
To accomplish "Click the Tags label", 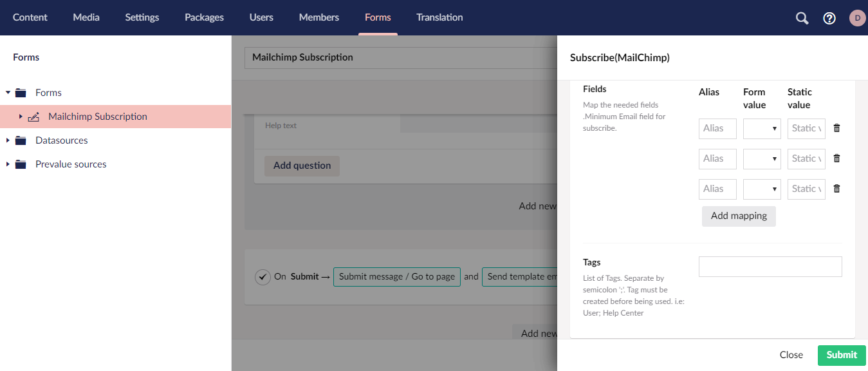I will [592, 262].
